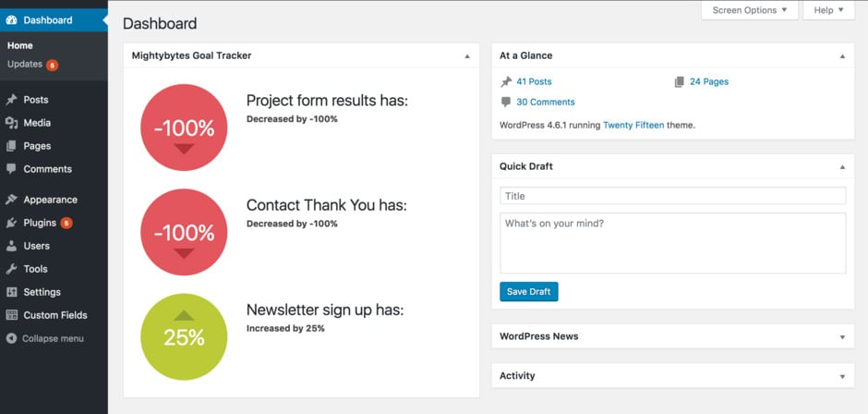Click the Save Draft button

pyautogui.click(x=529, y=291)
